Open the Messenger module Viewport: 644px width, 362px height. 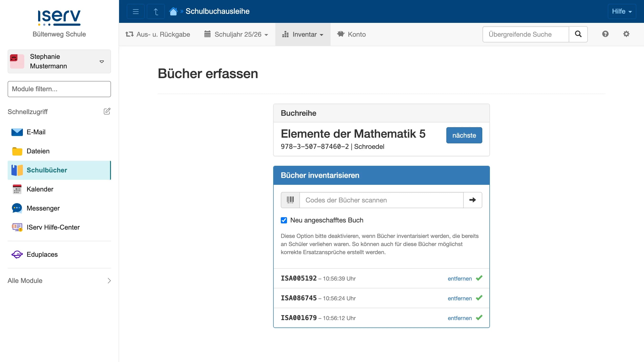43,208
